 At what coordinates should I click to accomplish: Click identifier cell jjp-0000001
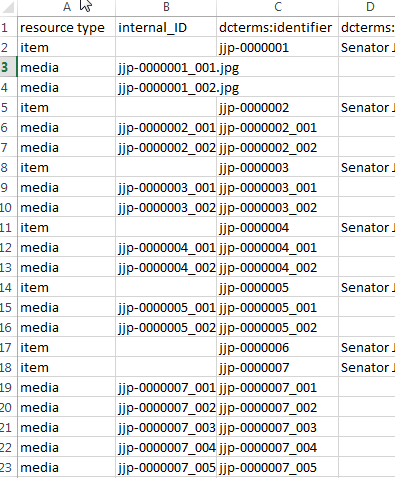tap(278, 47)
